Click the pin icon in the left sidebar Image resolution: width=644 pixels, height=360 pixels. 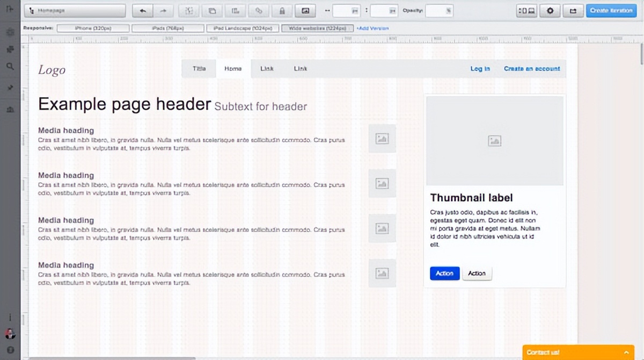(10, 88)
